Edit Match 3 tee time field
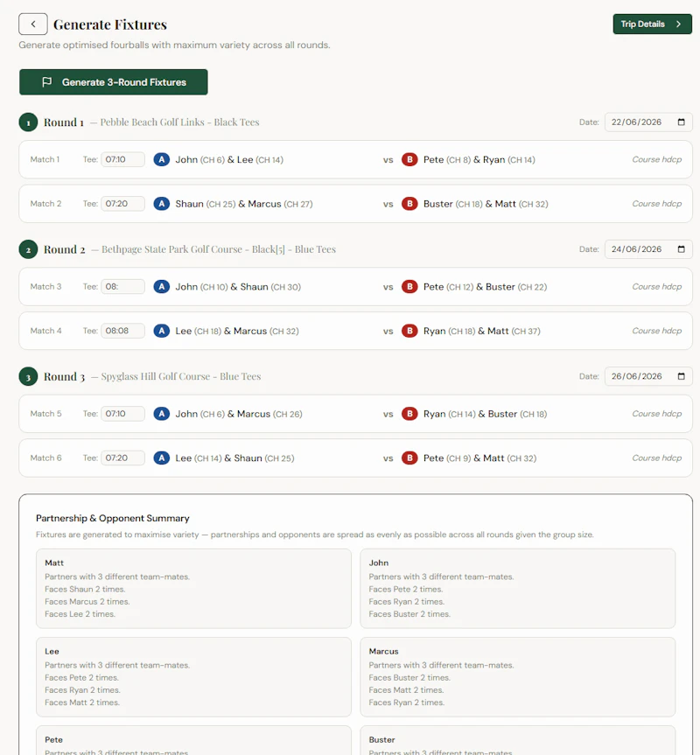 122,286
